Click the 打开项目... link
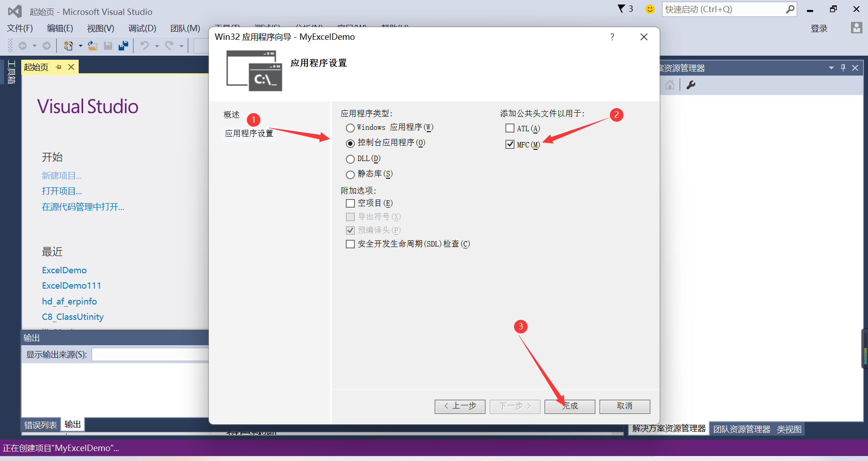This screenshot has height=461, width=868. 62,191
